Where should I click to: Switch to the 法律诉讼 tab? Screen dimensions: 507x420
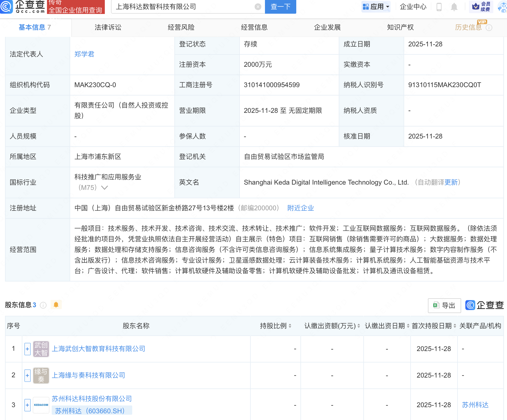click(x=108, y=27)
